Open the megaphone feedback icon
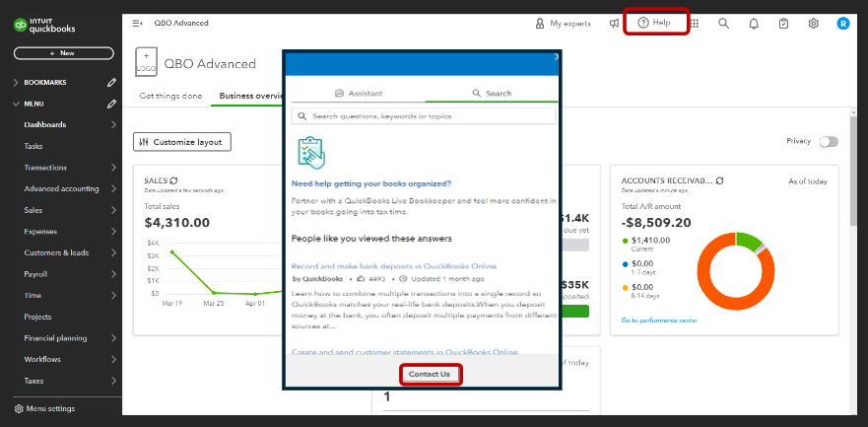 point(614,24)
